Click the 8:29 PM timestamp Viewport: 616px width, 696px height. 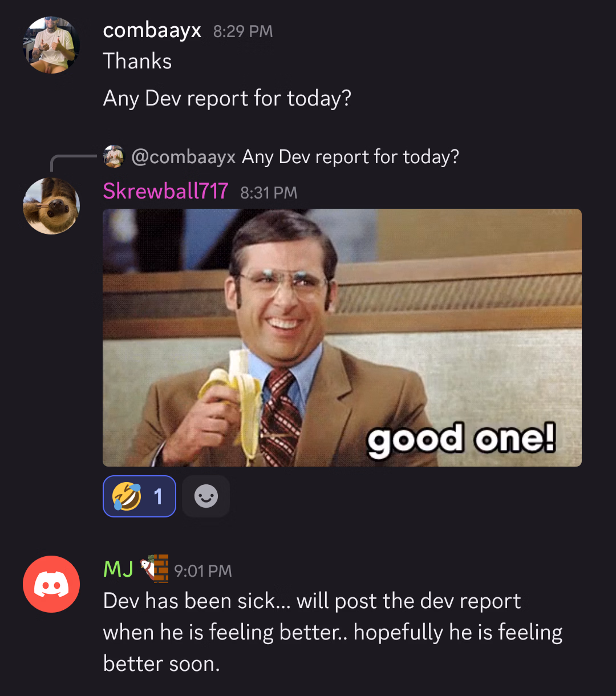click(x=243, y=31)
